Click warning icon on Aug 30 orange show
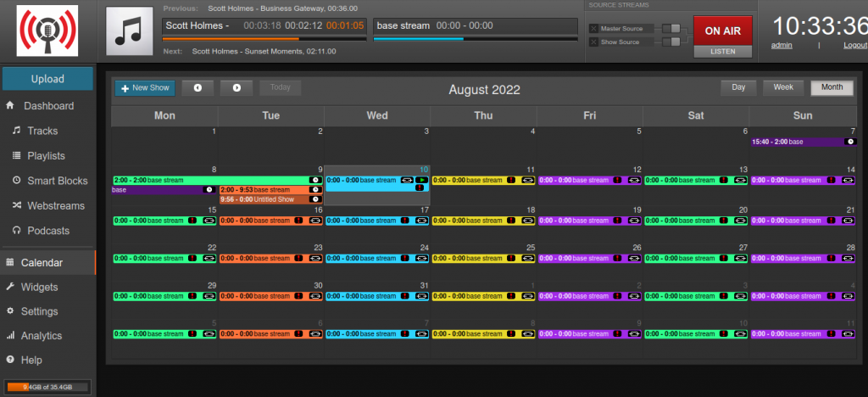 click(x=299, y=296)
